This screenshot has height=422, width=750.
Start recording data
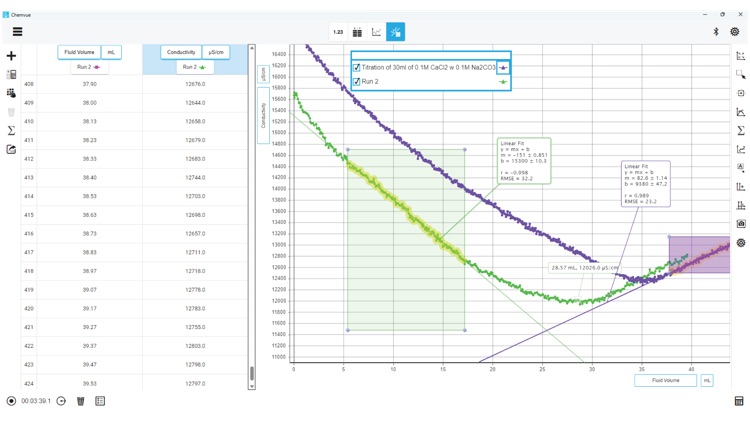coord(11,401)
